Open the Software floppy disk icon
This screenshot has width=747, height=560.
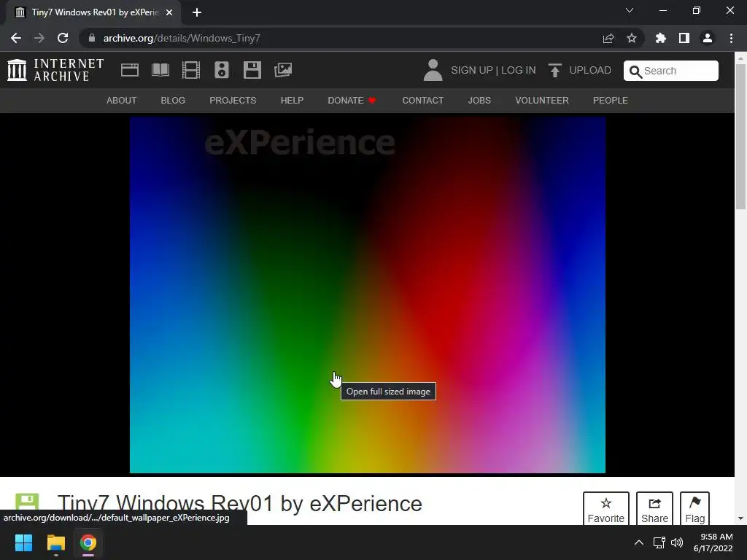tap(252, 70)
